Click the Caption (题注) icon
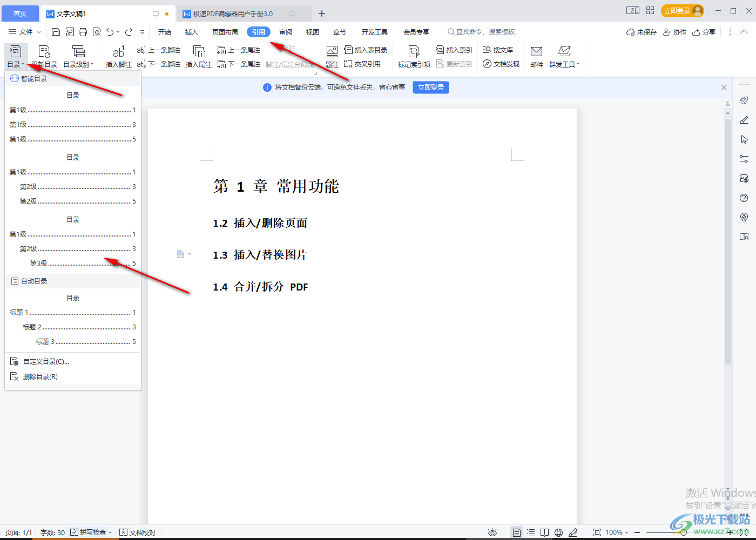This screenshot has height=540, width=756. point(332,52)
